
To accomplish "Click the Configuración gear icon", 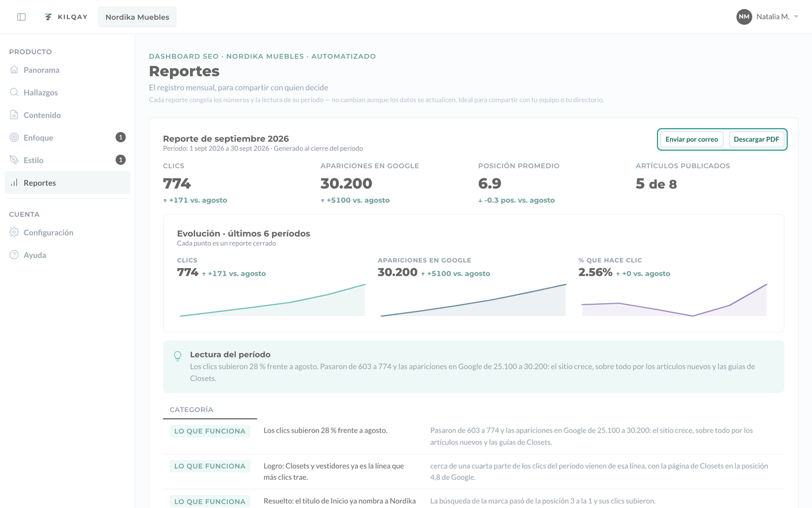I will coord(14,232).
